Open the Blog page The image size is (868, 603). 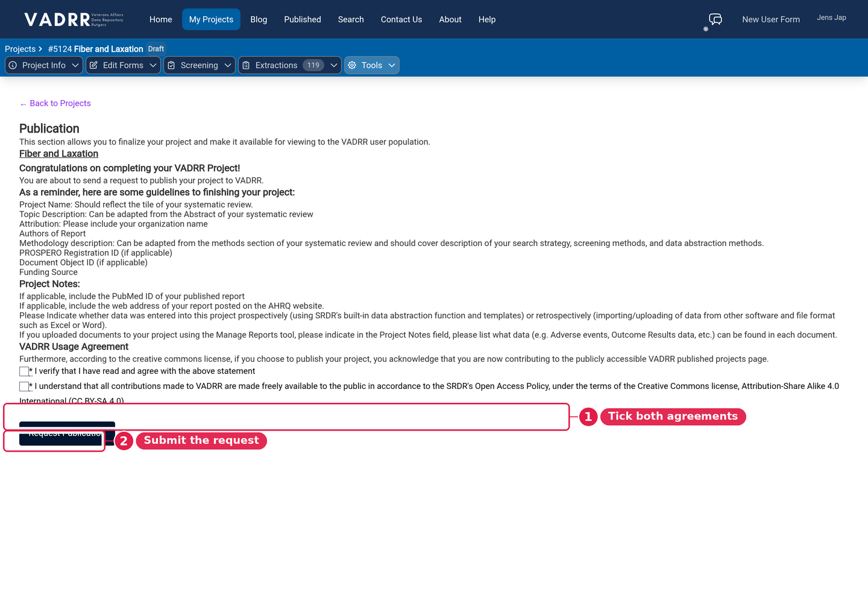point(259,19)
